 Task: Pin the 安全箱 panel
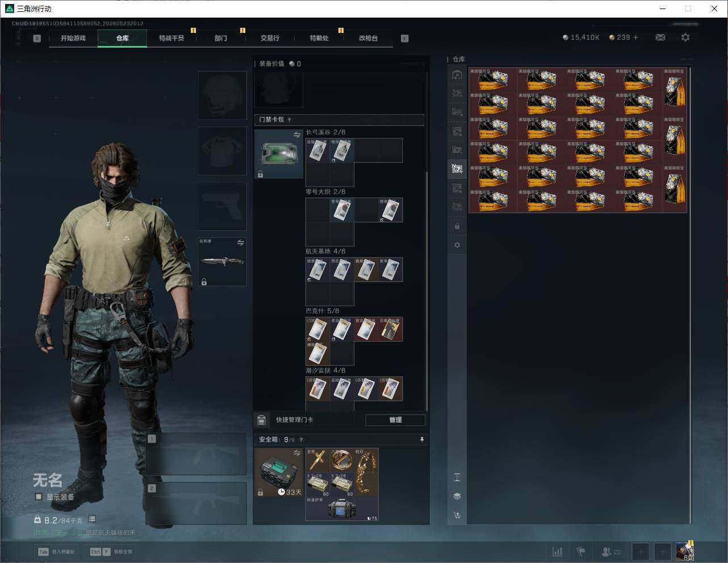point(421,440)
